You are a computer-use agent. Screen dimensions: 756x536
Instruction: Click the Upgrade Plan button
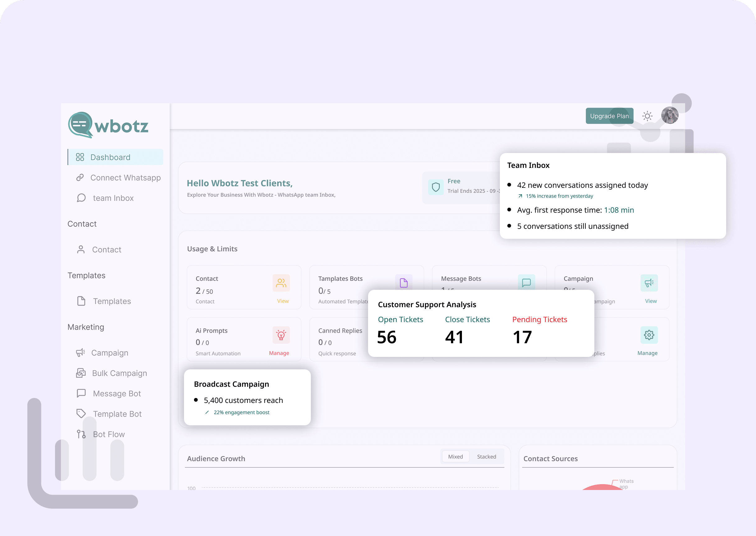point(609,116)
